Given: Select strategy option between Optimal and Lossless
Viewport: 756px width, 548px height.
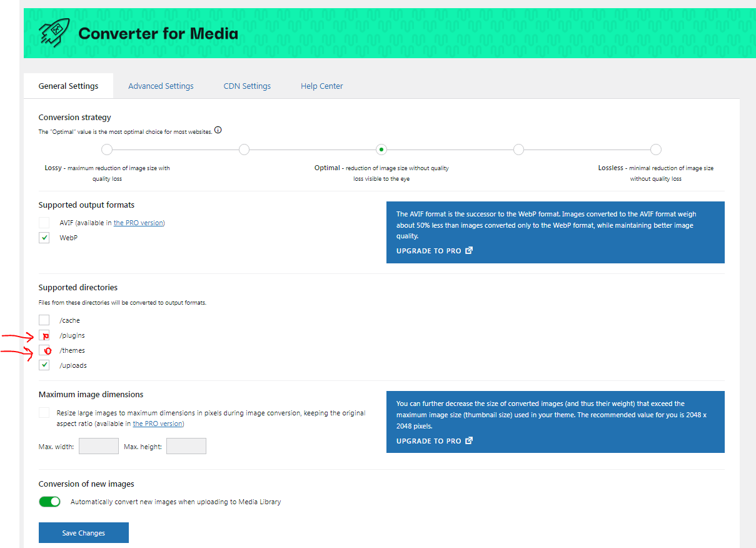Looking at the screenshot, I should point(518,150).
